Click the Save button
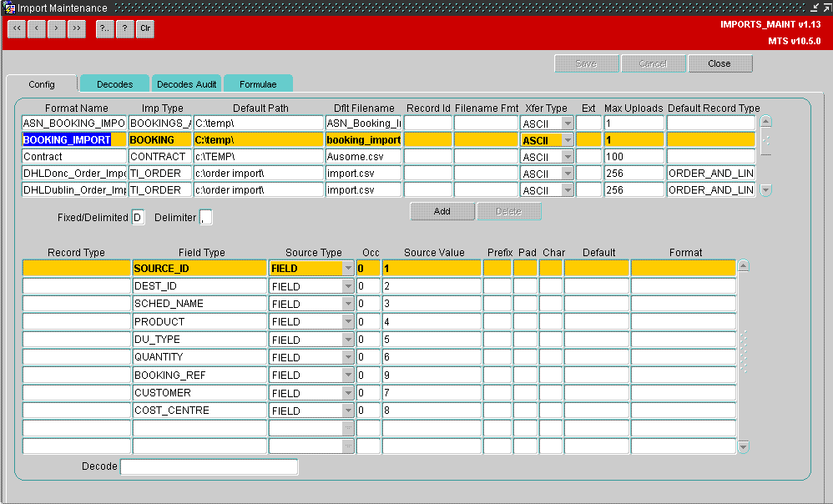The image size is (833, 504). coord(587,63)
